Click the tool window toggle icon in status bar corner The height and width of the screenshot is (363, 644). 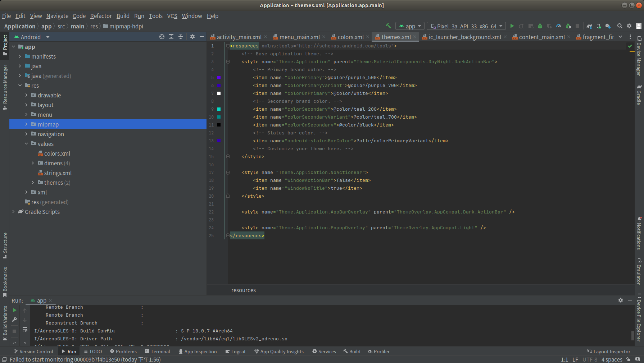[4, 359]
